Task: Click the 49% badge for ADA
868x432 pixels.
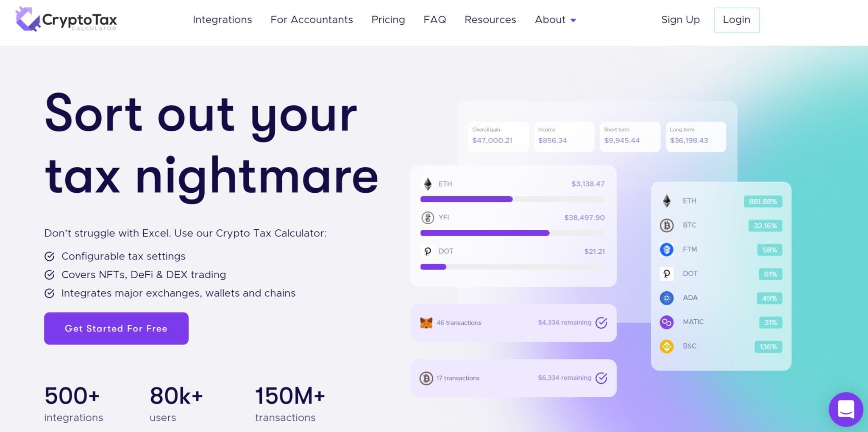Action: [770, 298]
